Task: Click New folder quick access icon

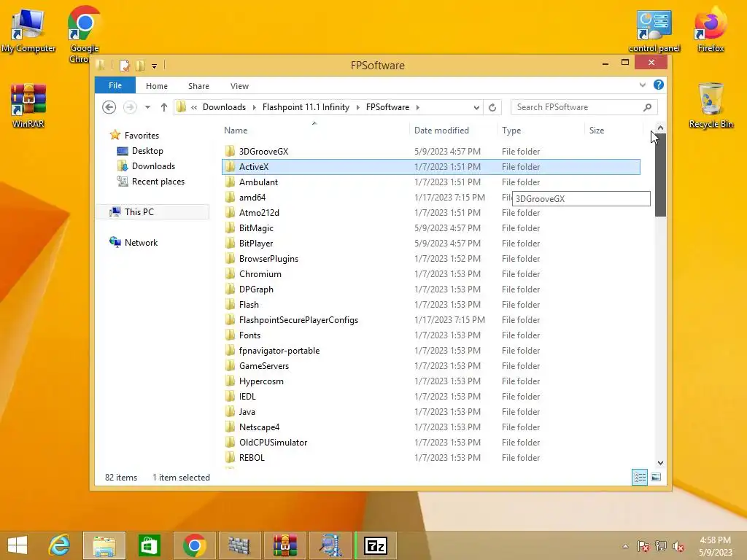Action: click(141, 66)
